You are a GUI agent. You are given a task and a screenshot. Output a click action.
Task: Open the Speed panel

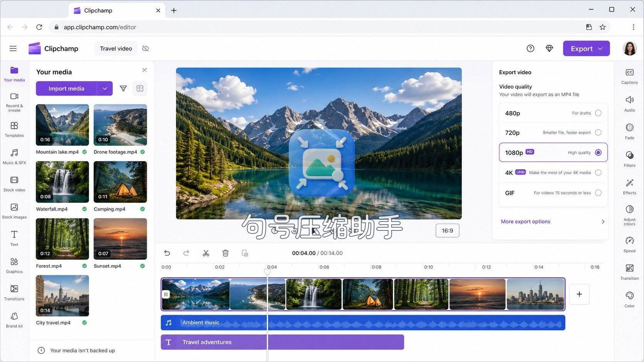(x=629, y=245)
